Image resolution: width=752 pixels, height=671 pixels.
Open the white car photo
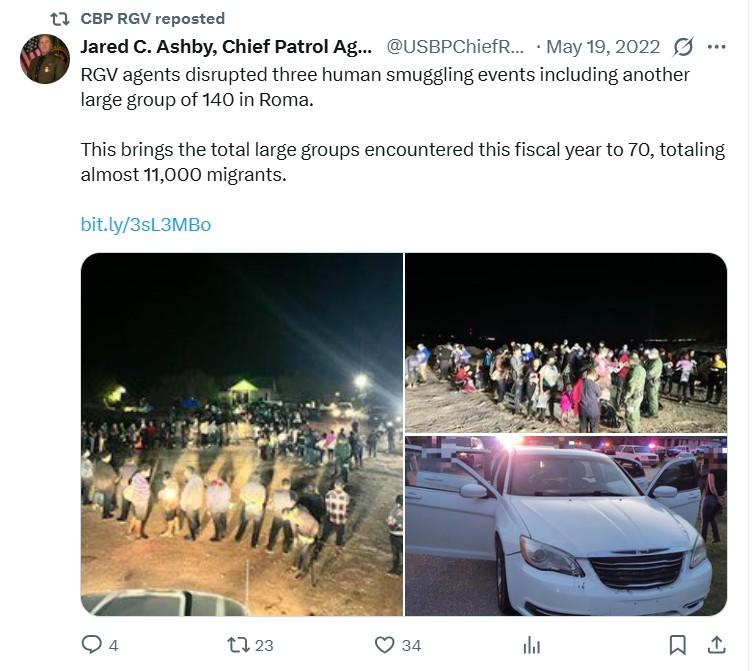(566, 526)
